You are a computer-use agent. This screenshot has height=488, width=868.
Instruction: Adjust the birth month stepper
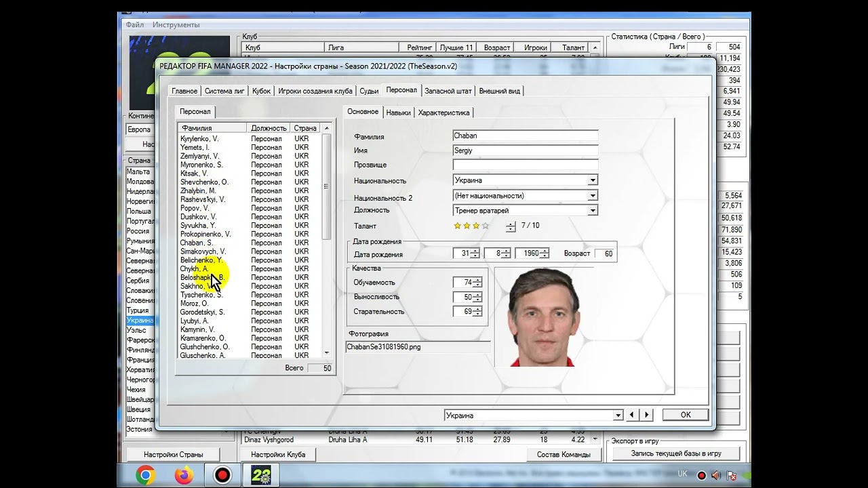coord(506,253)
